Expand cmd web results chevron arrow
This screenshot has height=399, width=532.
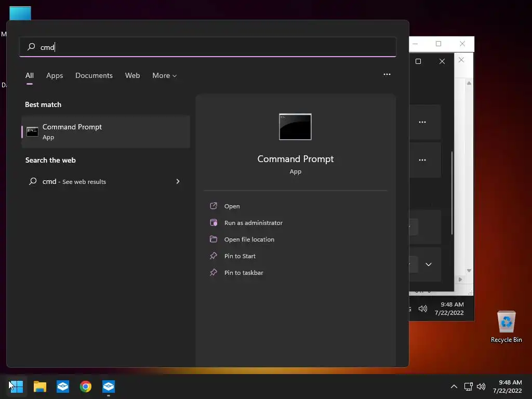coord(178,181)
